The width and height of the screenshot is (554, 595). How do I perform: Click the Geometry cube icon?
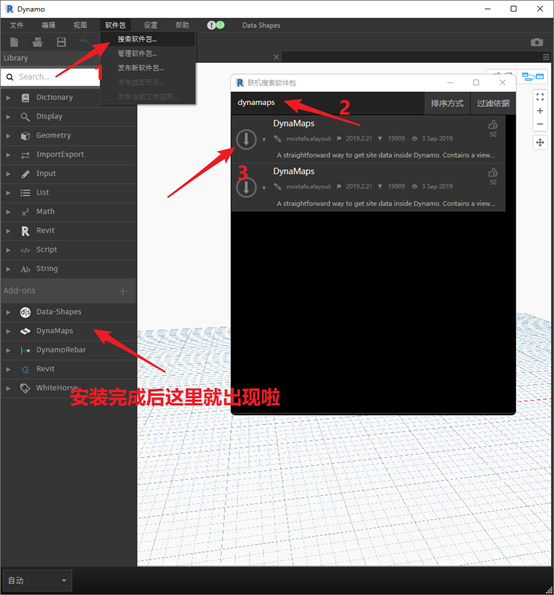tap(25, 136)
